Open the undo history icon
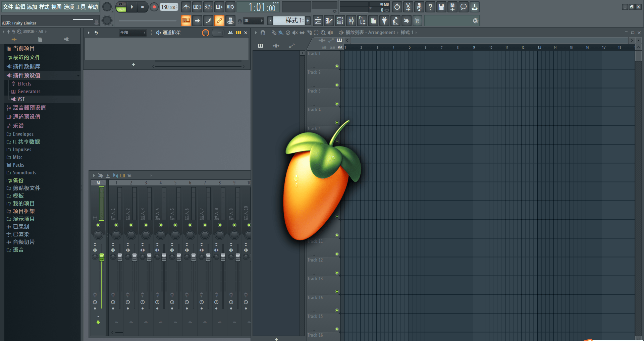 pyautogui.click(x=397, y=7)
